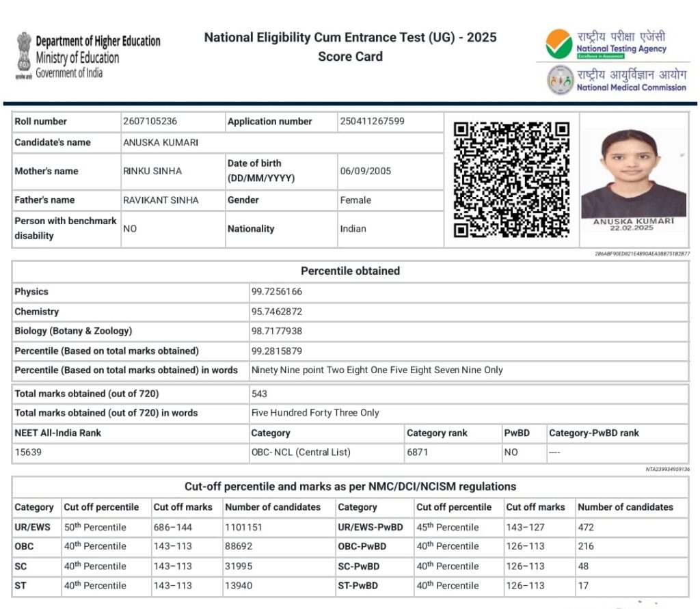Click ST-PwBD number of candidates 17
700x609 pixels.
coord(582,585)
